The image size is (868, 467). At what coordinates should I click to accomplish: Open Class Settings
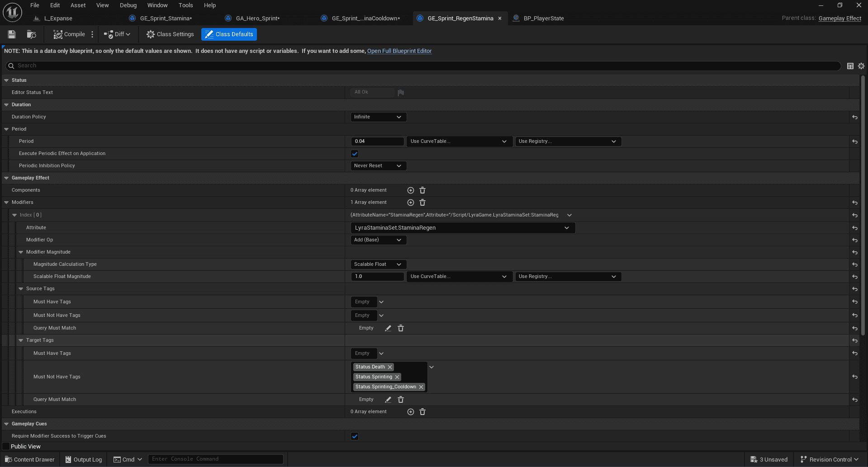170,34
